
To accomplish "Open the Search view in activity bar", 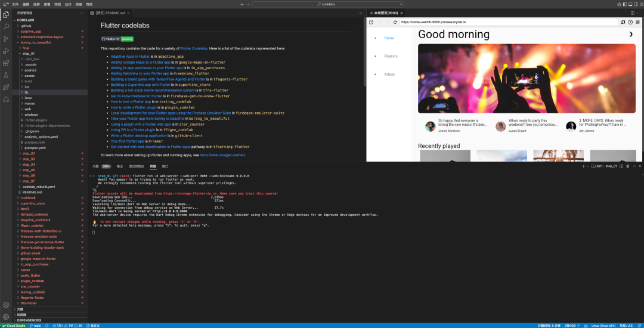I will [6, 27].
